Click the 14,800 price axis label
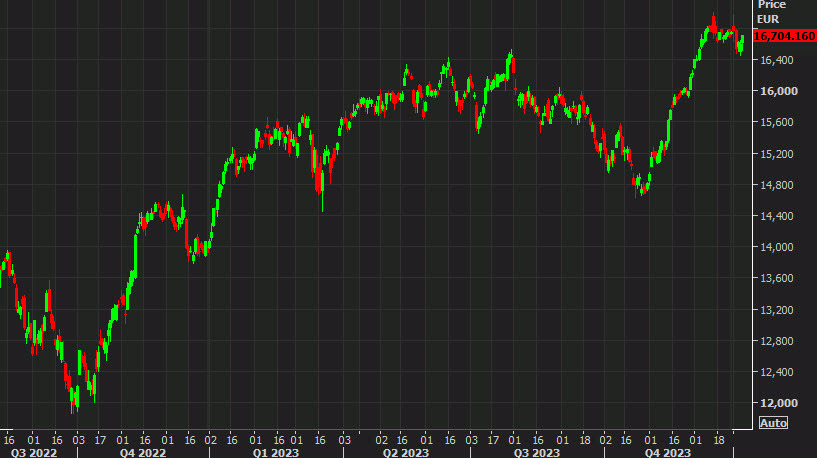The width and height of the screenshot is (817, 458). coord(777,185)
